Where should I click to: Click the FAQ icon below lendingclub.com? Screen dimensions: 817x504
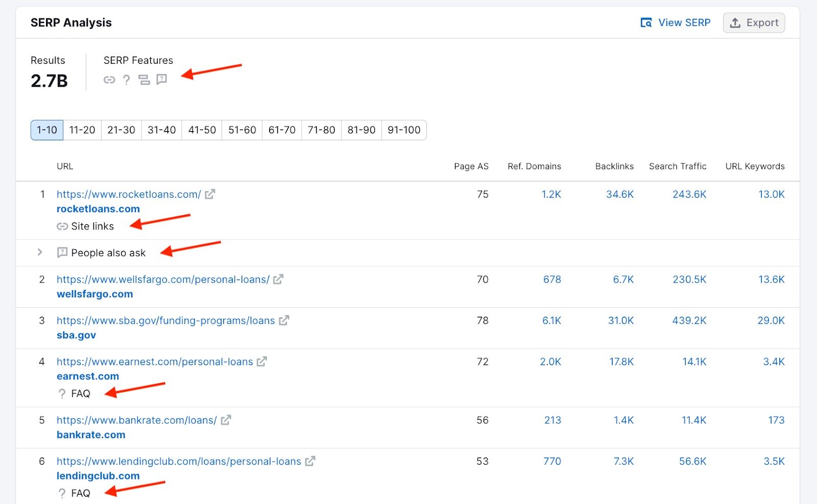pos(62,493)
